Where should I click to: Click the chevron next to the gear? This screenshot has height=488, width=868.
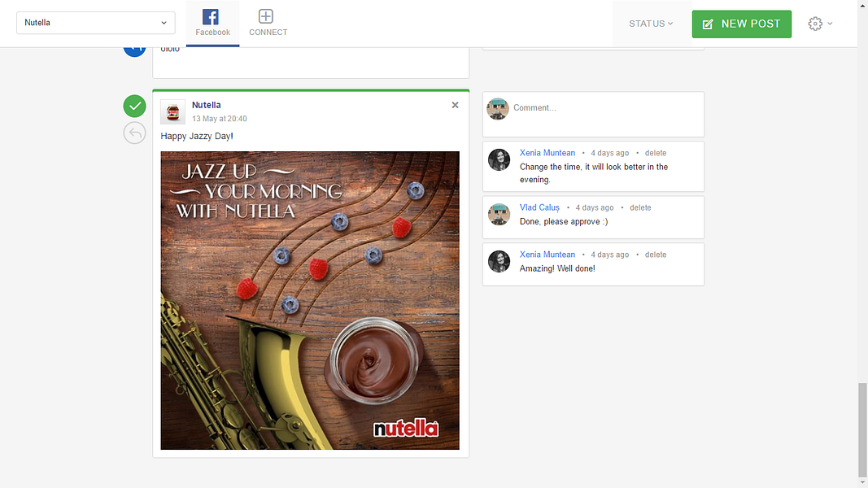tap(830, 24)
